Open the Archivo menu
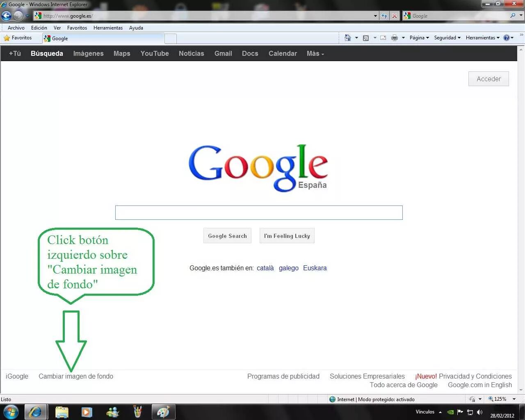The image size is (525, 420). coord(16,28)
